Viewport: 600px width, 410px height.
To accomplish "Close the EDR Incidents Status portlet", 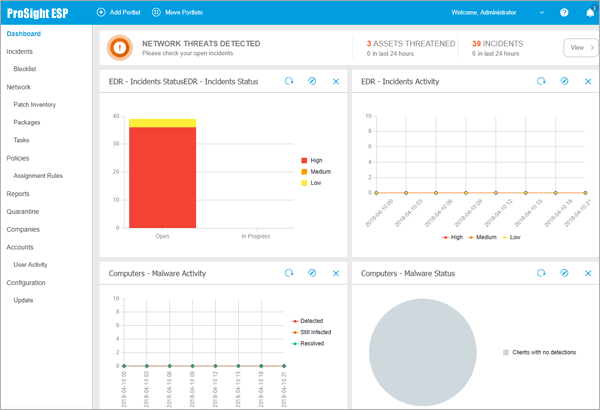I will 336,81.
